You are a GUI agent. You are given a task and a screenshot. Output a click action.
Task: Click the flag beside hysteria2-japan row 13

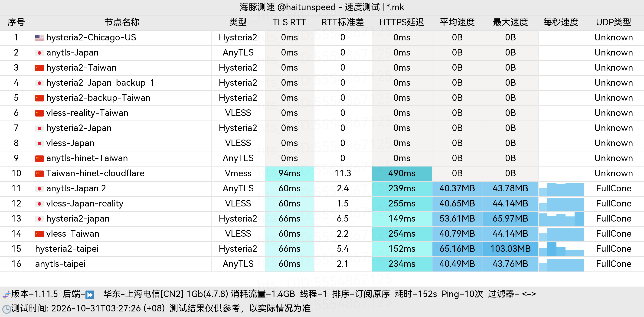(39, 219)
